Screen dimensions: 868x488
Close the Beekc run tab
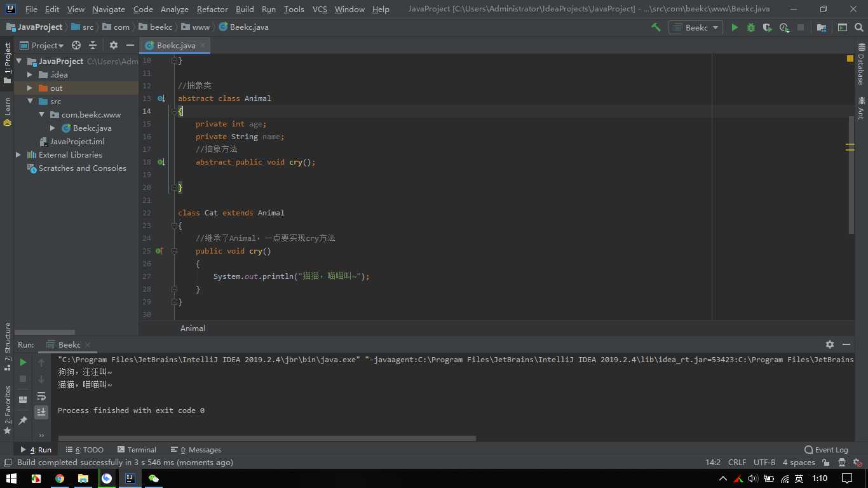click(x=88, y=344)
